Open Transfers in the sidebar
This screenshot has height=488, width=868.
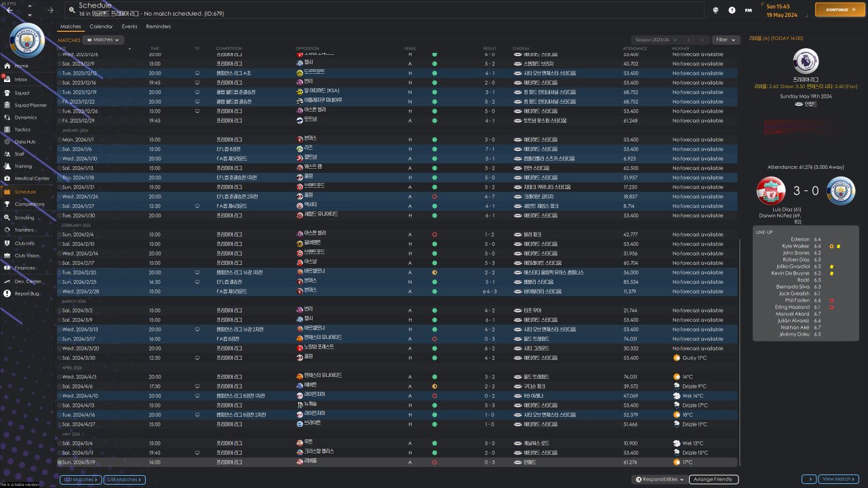coord(24,230)
